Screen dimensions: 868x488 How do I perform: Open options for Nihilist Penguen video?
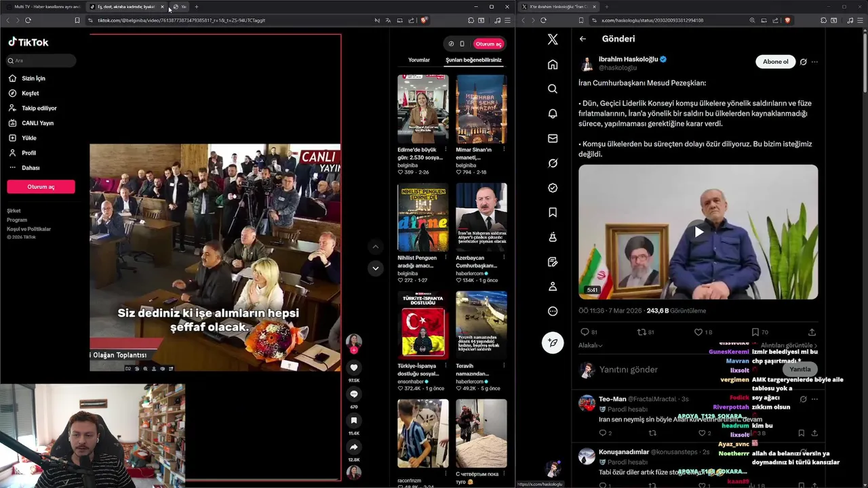pos(446,258)
